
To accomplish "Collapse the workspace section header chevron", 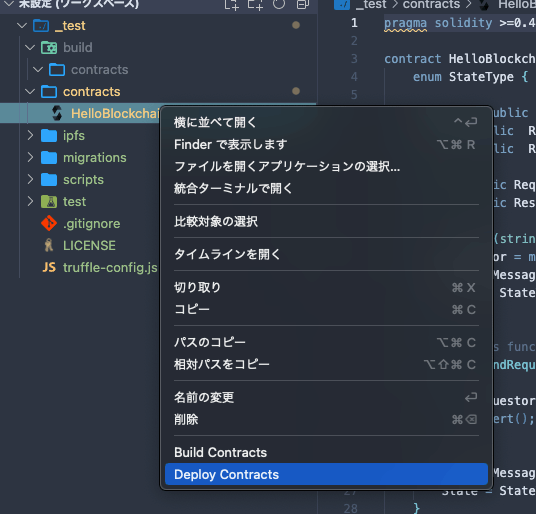I will [9, 4].
